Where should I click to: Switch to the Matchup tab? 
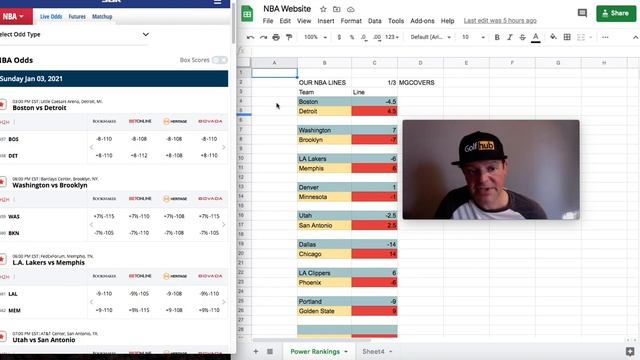(102, 16)
